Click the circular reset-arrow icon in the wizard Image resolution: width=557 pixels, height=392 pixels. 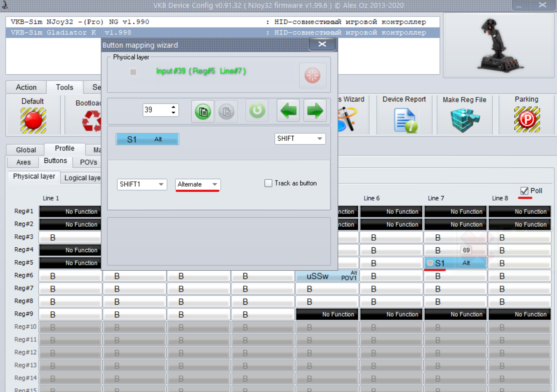(x=257, y=110)
